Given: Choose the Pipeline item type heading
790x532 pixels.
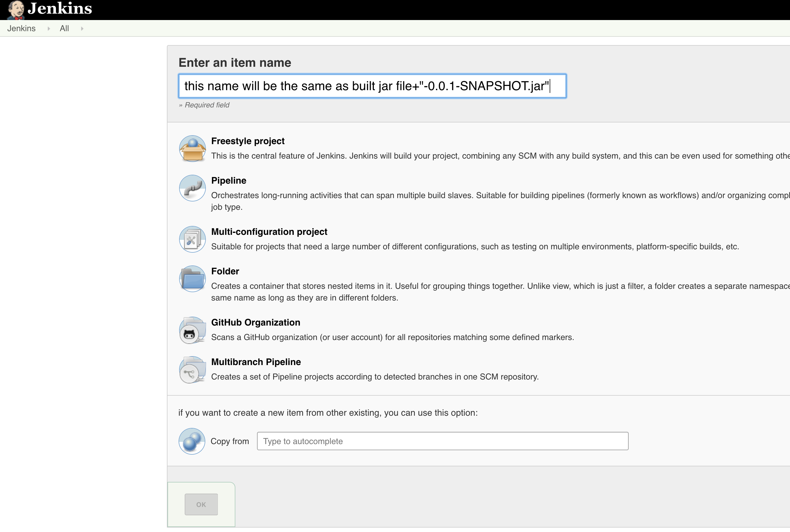Looking at the screenshot, I should pyautogui.click(x=229, y=181).
